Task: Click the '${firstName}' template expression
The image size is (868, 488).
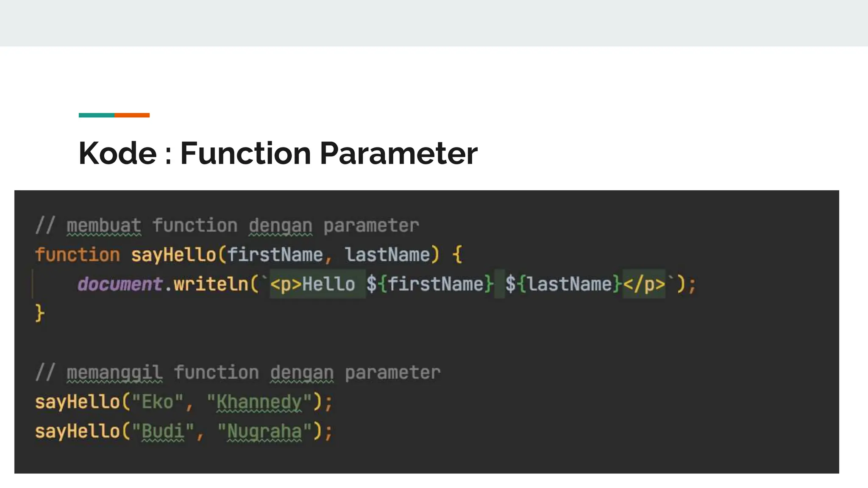Action: (x=430, y=284)
